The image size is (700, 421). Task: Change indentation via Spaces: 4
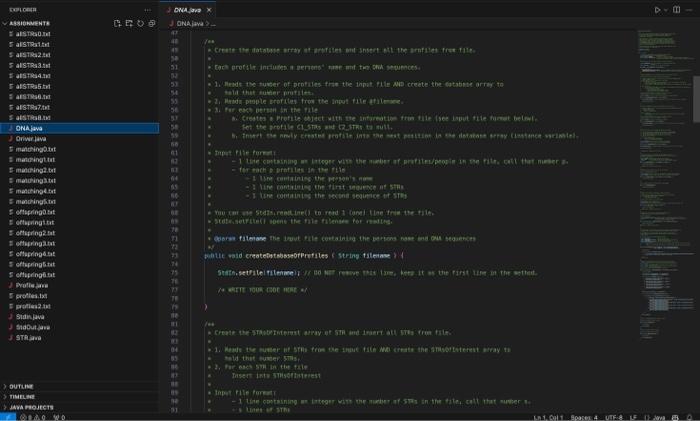584,417
